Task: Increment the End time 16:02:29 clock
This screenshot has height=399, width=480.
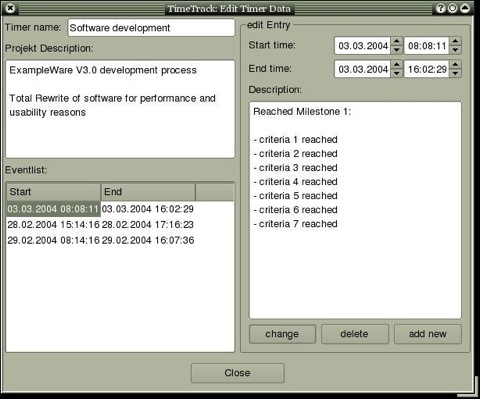Action: pyautogui.click(x=455, y=65)
